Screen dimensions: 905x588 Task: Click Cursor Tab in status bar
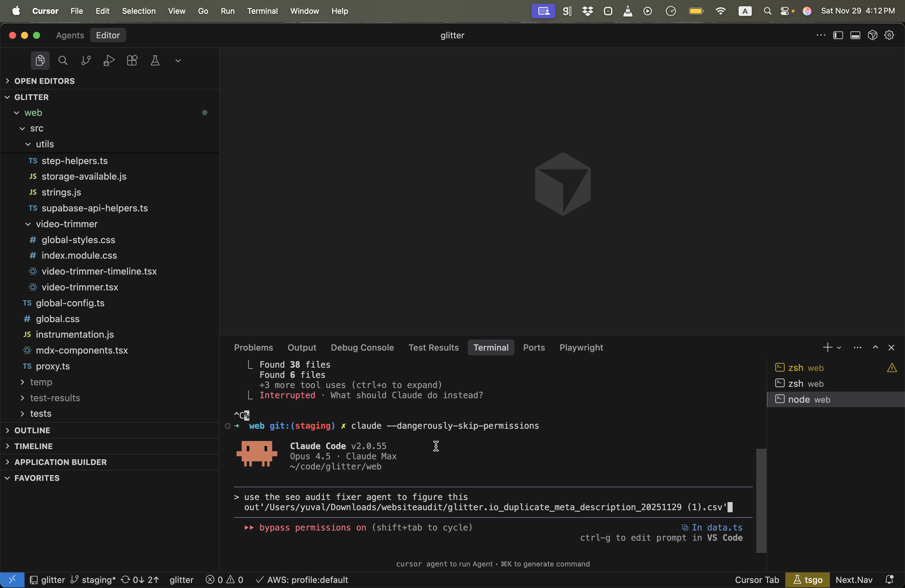(757, 580)
